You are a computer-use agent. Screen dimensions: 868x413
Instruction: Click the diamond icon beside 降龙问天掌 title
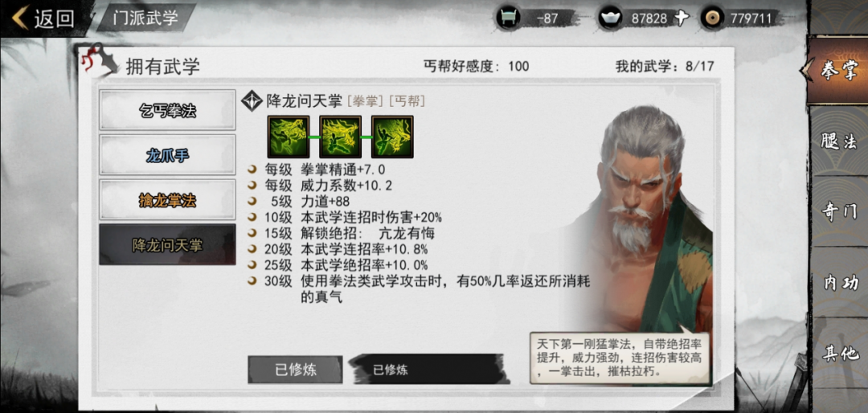tap(252, 100)
